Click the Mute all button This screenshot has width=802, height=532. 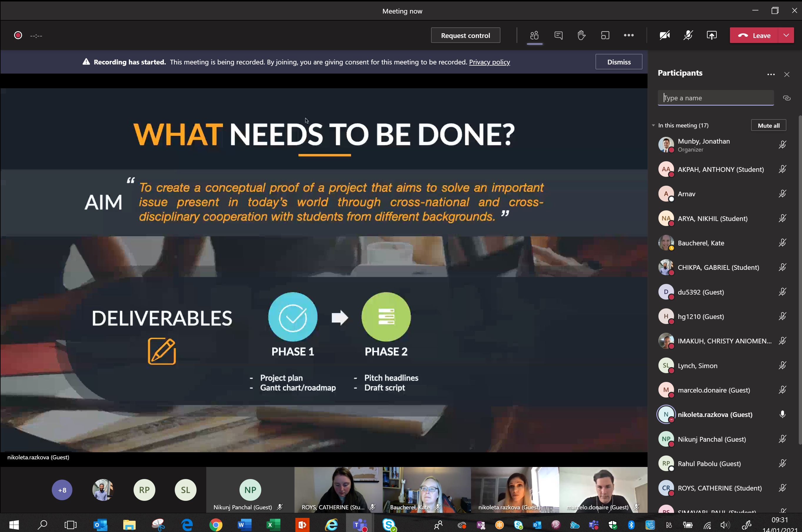[768, 125]
